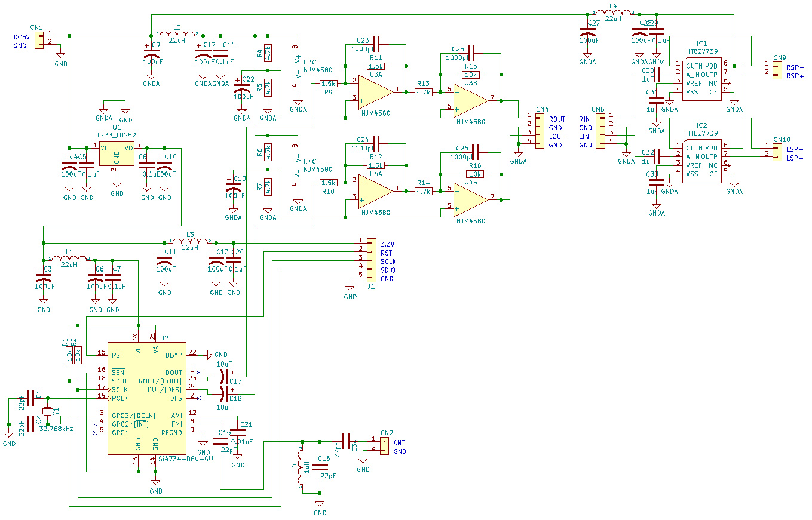This screenshot has width=812, height=520.
Task: Pick the IC2 HT82V739 amplifier block
Action: [701, 161]
